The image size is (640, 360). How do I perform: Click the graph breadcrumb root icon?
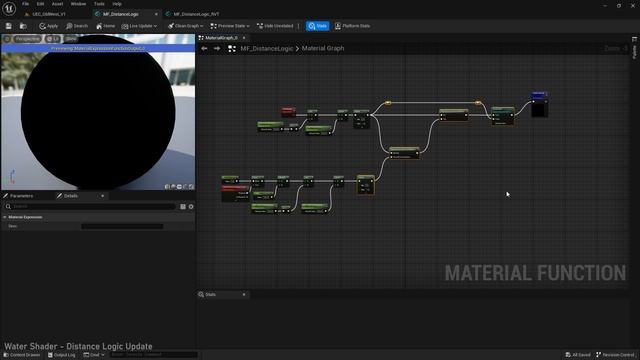click(x=232, y=49)
